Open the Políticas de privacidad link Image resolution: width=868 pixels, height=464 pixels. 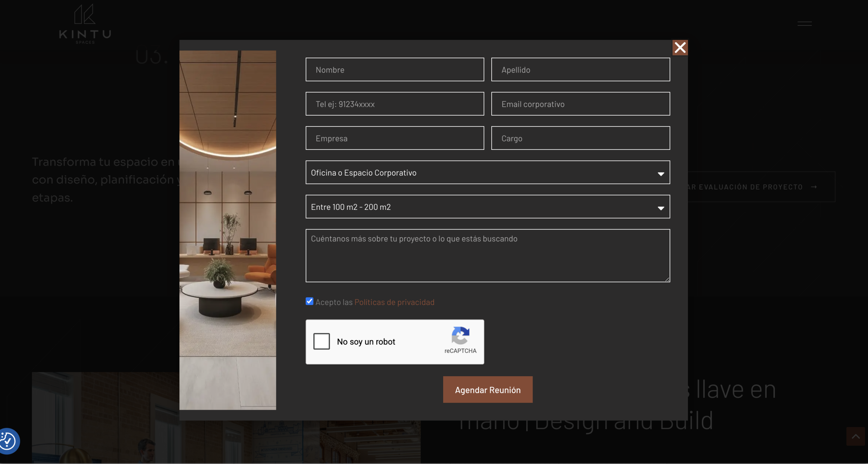394,302
